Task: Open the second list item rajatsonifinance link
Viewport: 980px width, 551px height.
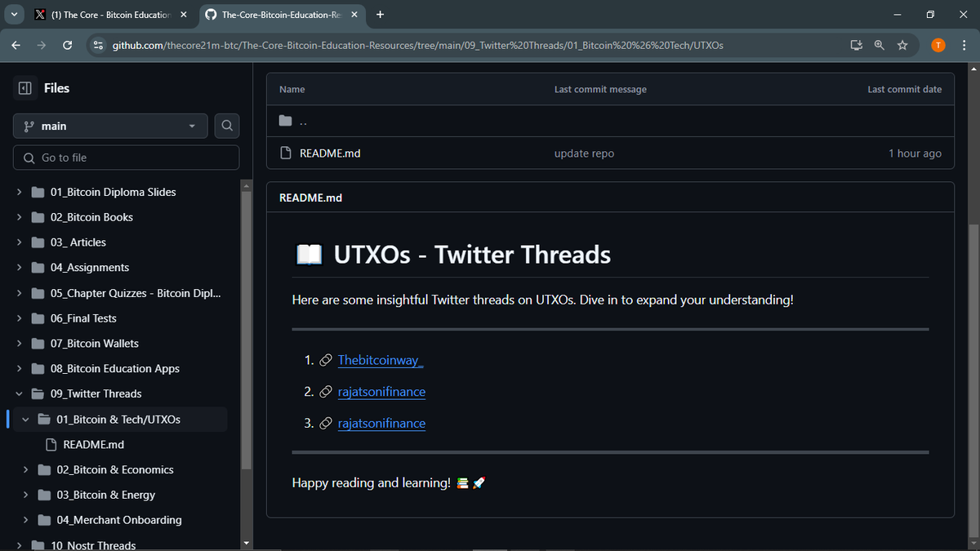Action: click(381, 392)
